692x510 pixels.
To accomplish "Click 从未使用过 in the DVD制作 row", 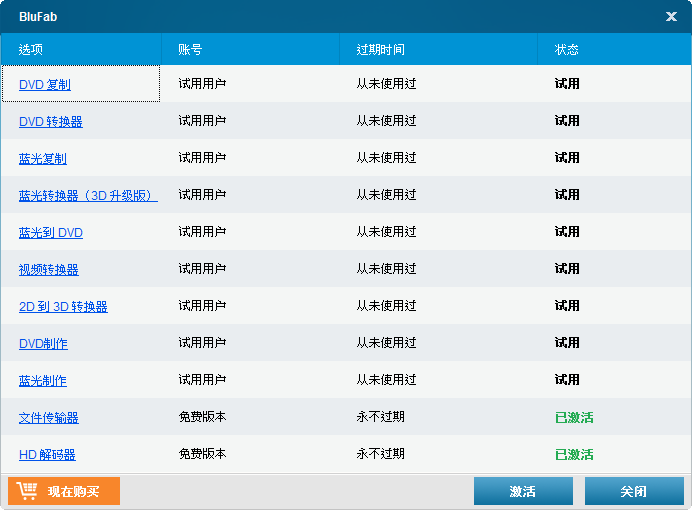I will tap(387, 343).
